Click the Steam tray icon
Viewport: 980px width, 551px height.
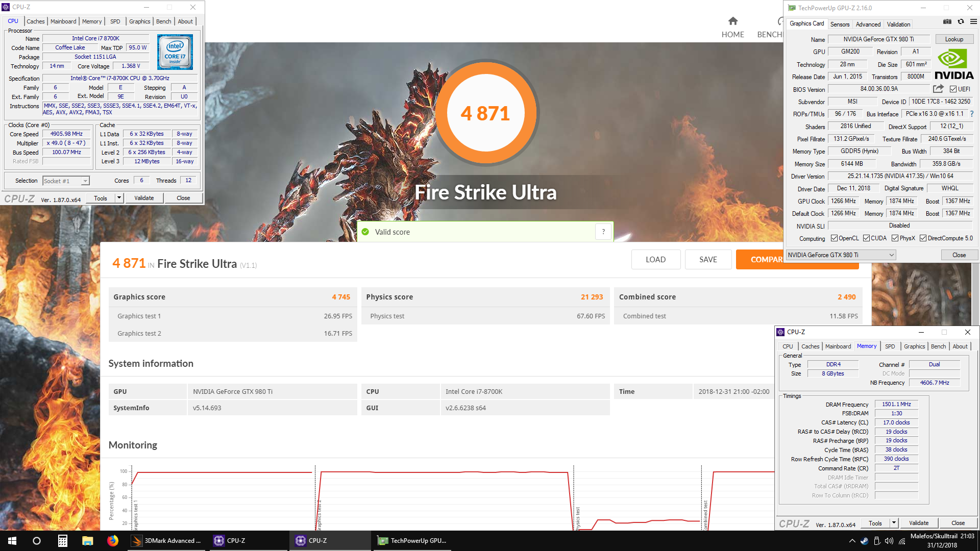point(864,541)
